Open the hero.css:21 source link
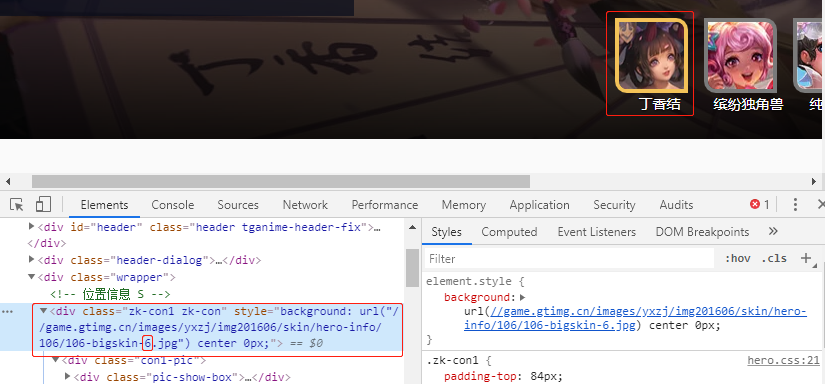Image resolution: width=825 pixels, height=384 pixels. pos(783,361)
